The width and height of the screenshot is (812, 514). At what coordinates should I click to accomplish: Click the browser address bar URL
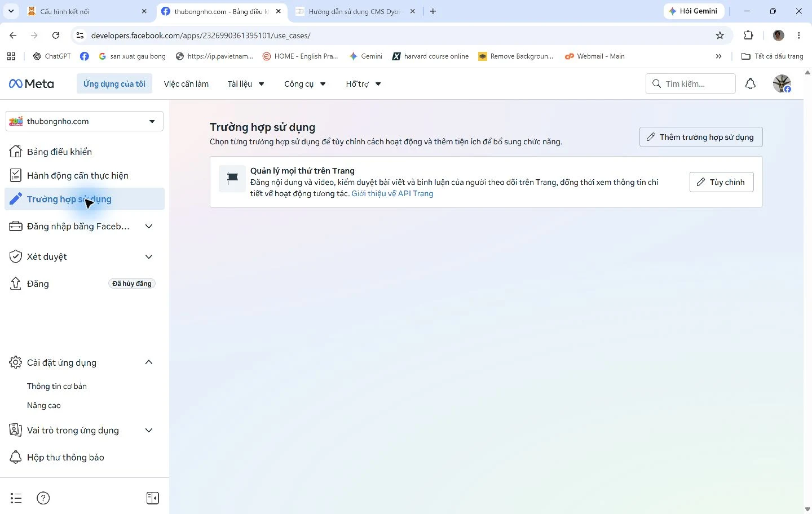pos(201,36)
